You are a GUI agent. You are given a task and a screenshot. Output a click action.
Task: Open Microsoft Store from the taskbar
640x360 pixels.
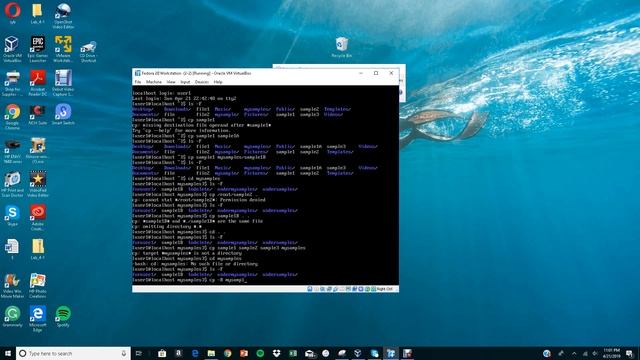click(162, 353)
